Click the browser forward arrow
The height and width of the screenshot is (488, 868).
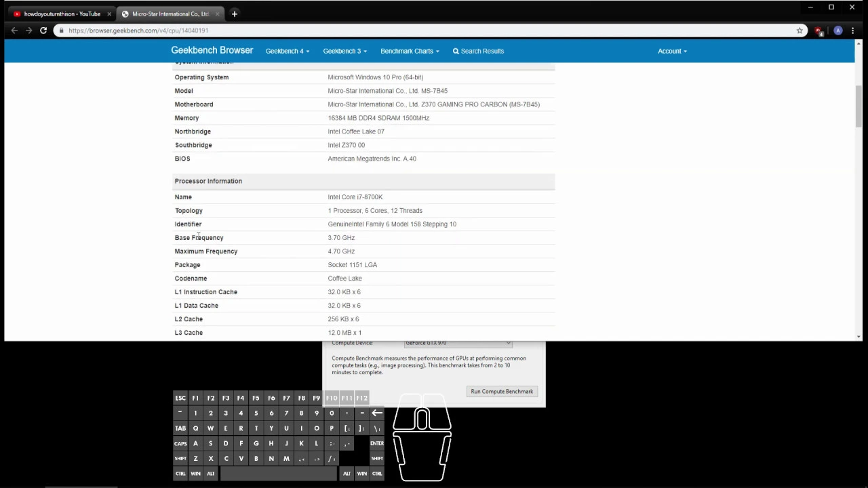(x=28, y=30)
